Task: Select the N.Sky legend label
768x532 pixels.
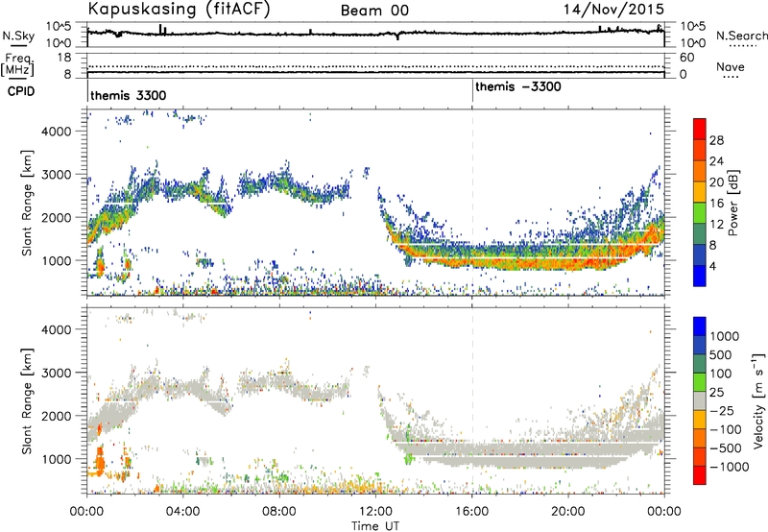Action: 18,36
